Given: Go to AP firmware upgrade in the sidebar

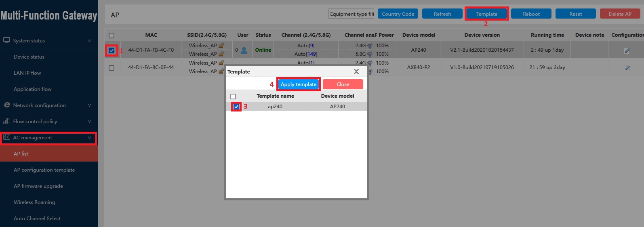Looking at the screenshot, I should pos(38,186).
